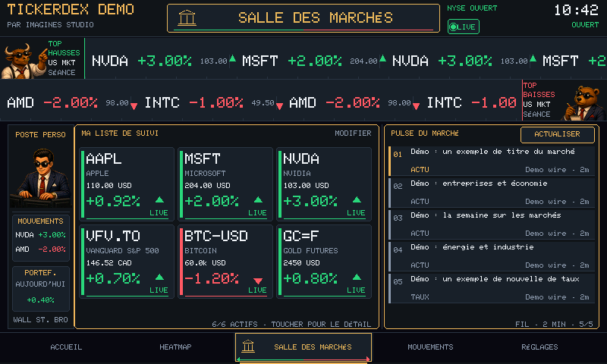Click the Mouvements panel in Poste Perso

point(41,237)
